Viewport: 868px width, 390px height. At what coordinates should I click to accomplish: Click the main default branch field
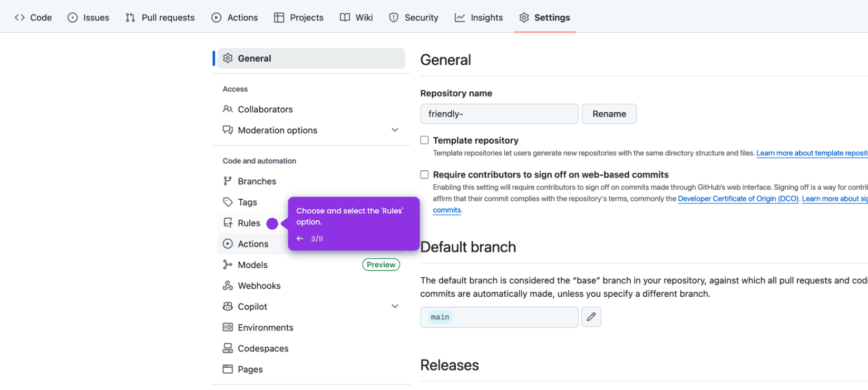point(499,317)
